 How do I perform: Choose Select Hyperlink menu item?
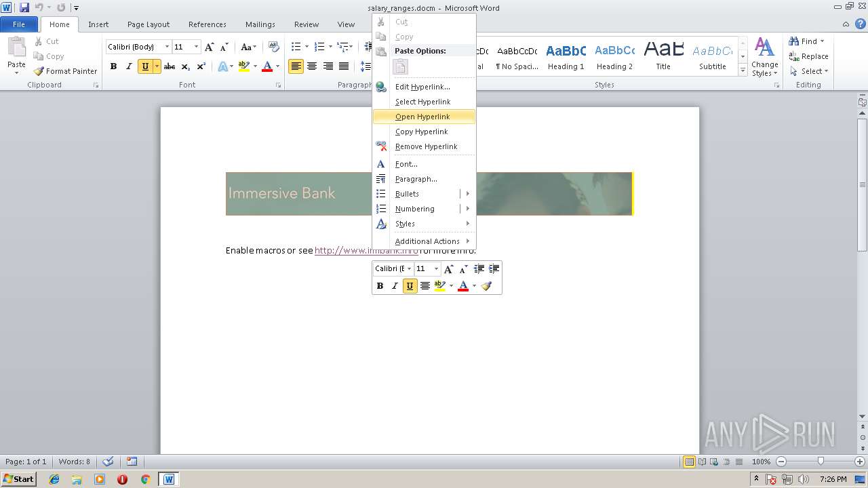pos(424,102)
